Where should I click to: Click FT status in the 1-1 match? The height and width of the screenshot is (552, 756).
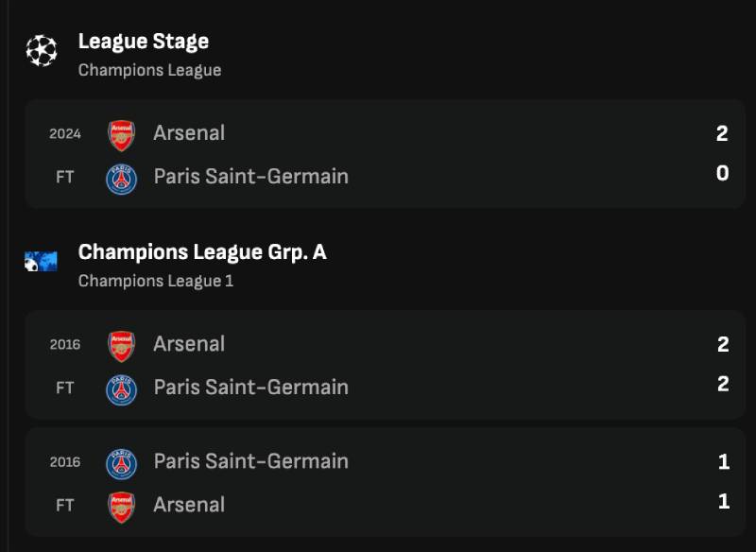click(64, 506)
